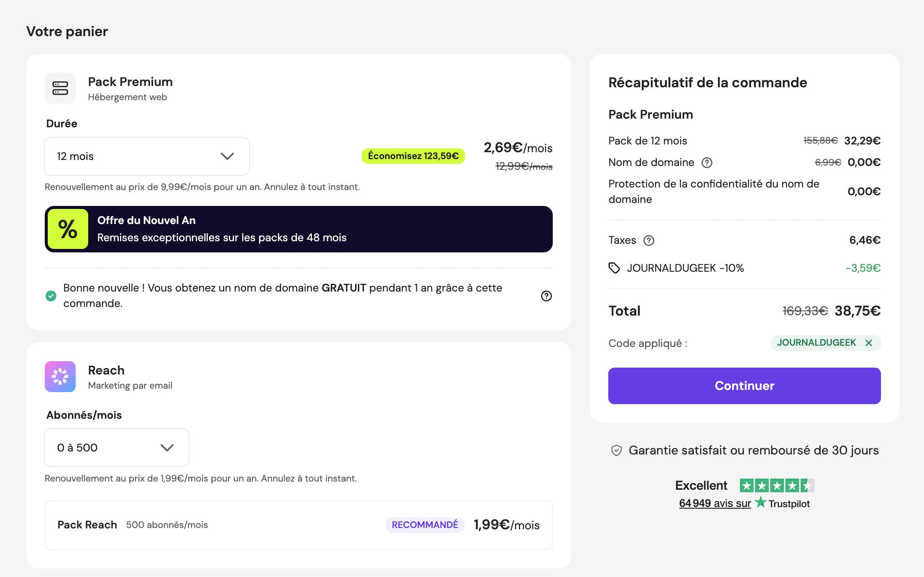Click the applied code JOURNALDUGEEK chip
Screen dimensions: 924x577
point(825,343)
